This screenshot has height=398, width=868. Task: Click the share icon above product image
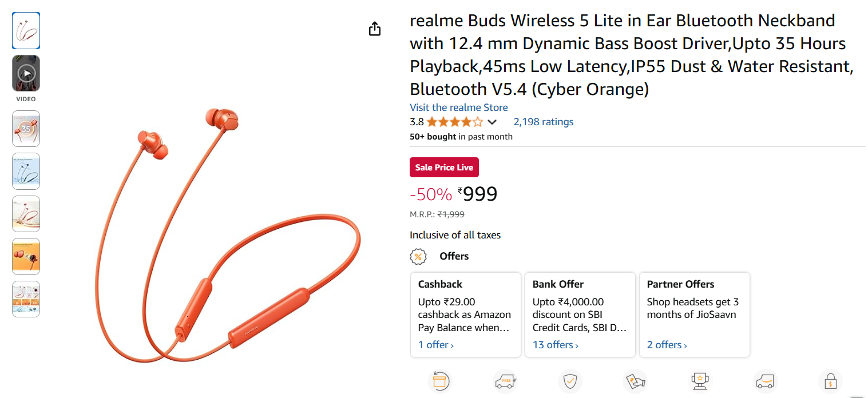(x=375, y=29)
